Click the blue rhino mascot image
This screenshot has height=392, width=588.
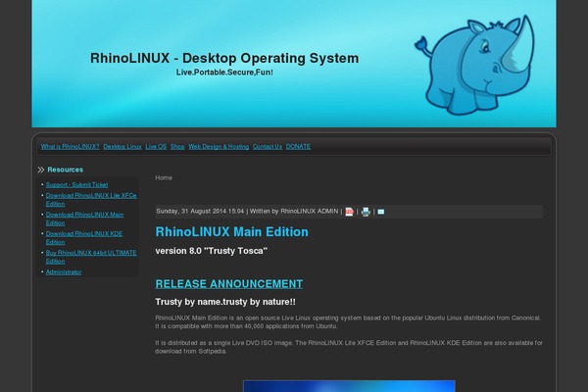[x=475, y=66]
